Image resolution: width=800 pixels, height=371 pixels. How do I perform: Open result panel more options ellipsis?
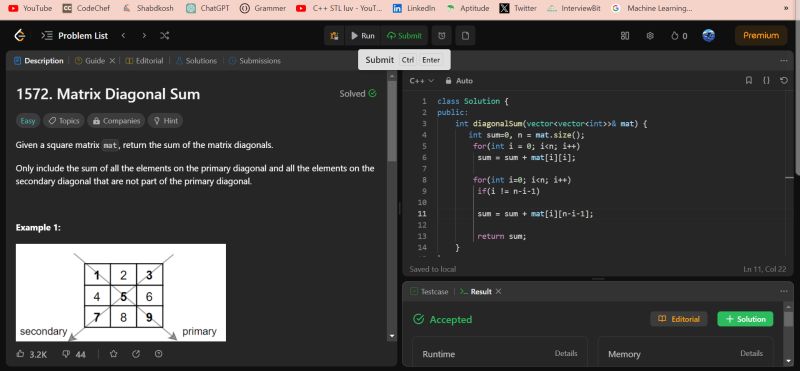[x=784, y=291]
